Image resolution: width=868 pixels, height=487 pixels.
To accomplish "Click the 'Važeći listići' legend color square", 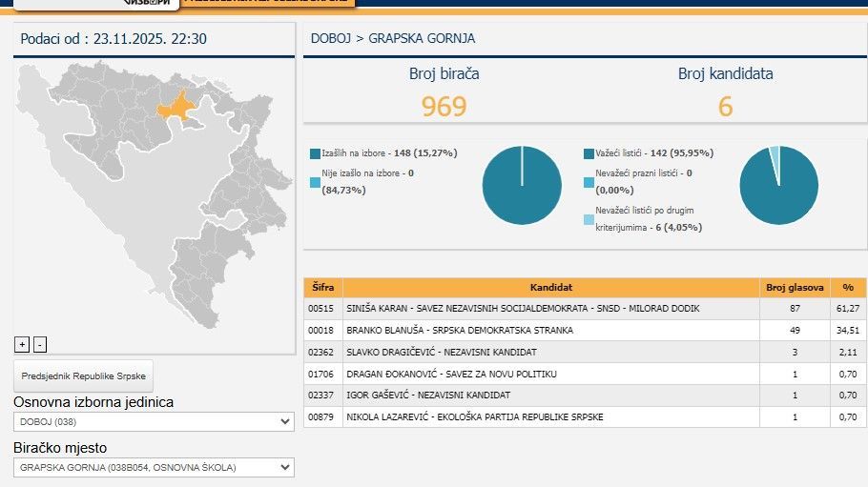I will pyautogui.click(x=589, y=153).
